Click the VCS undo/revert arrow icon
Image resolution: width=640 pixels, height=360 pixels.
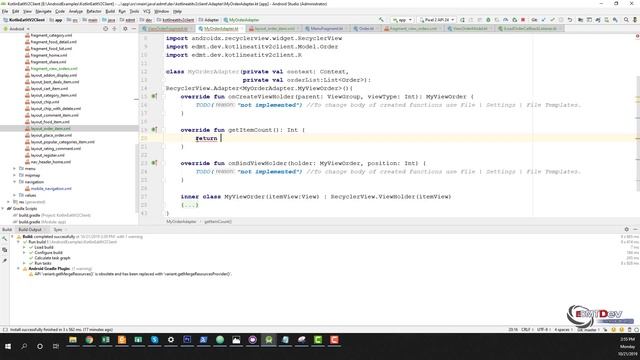570,20
